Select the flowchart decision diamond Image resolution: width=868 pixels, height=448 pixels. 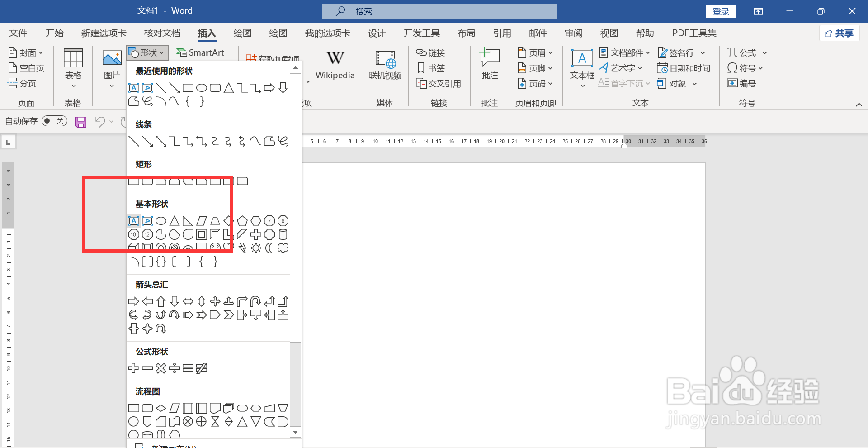tap(161, 408)
